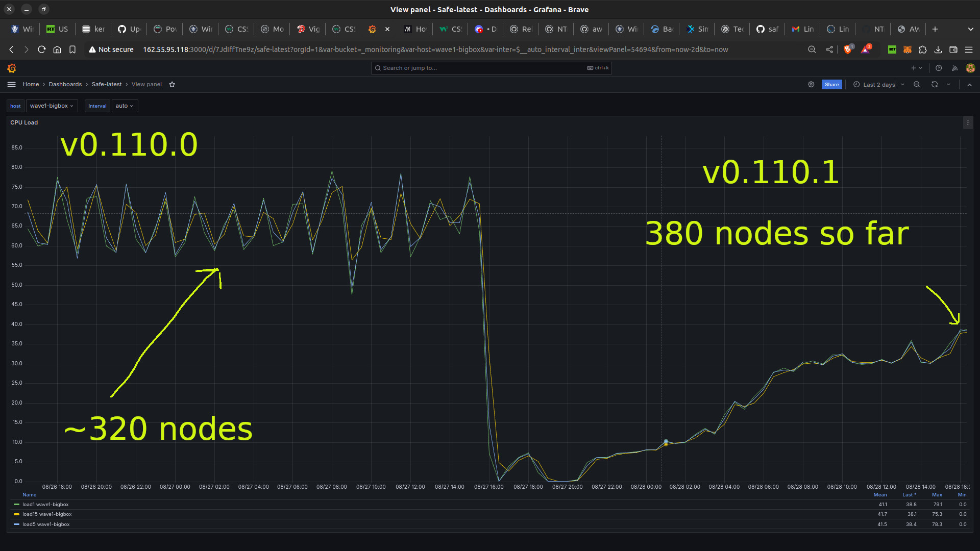Sort legend by Mean column header
The width and height of the screenshot is (980, 551).
coord(880,495)
